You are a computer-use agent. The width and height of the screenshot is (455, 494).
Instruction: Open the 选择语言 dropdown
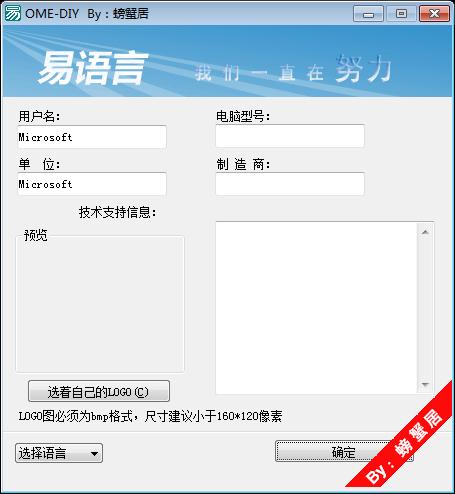point(59,453)
